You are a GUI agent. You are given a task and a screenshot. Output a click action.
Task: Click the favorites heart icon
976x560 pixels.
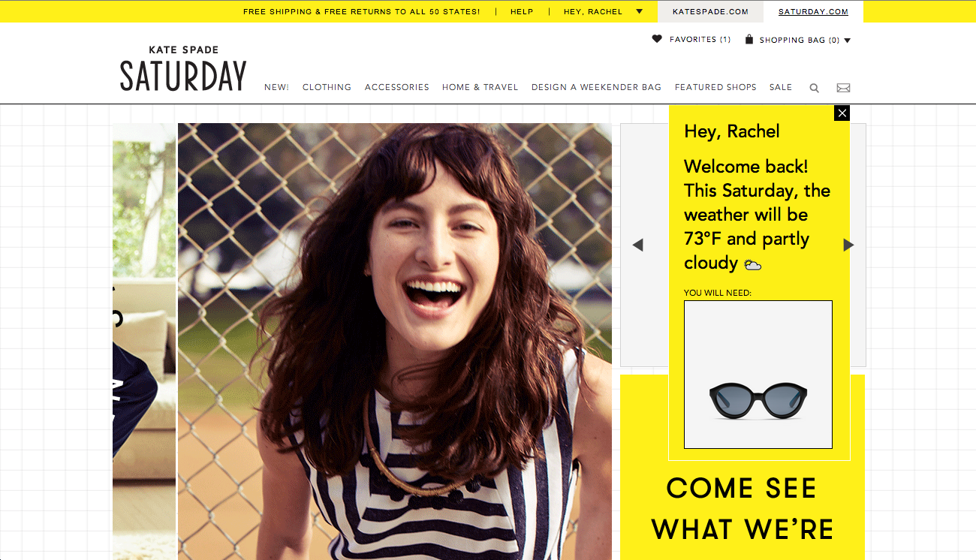[x=657, y=39]
